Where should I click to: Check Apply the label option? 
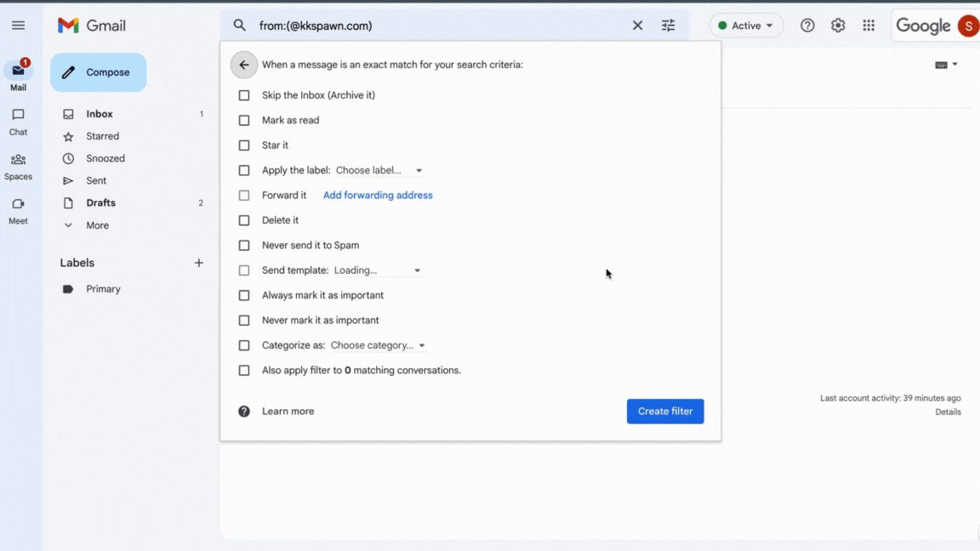coord(244,171)
